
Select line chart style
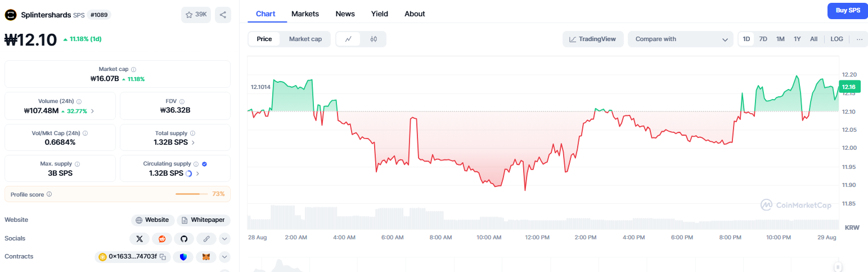pyautogui.click(x=349, y=39)
